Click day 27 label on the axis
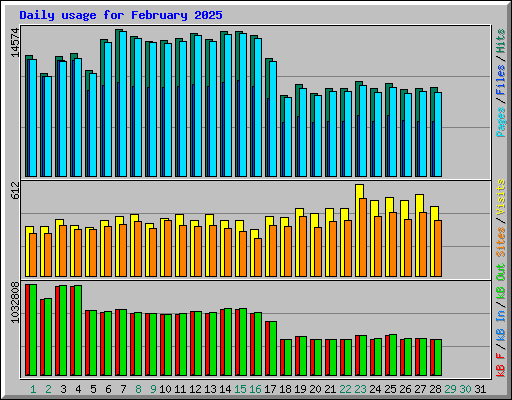Screen dimensions: 512x400 pos(420,389)
